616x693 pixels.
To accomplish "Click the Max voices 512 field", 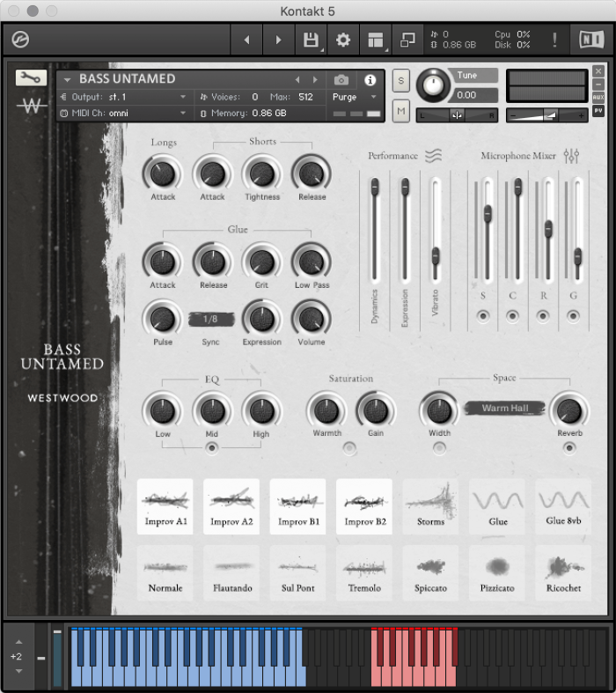I will tap(305, 97).
